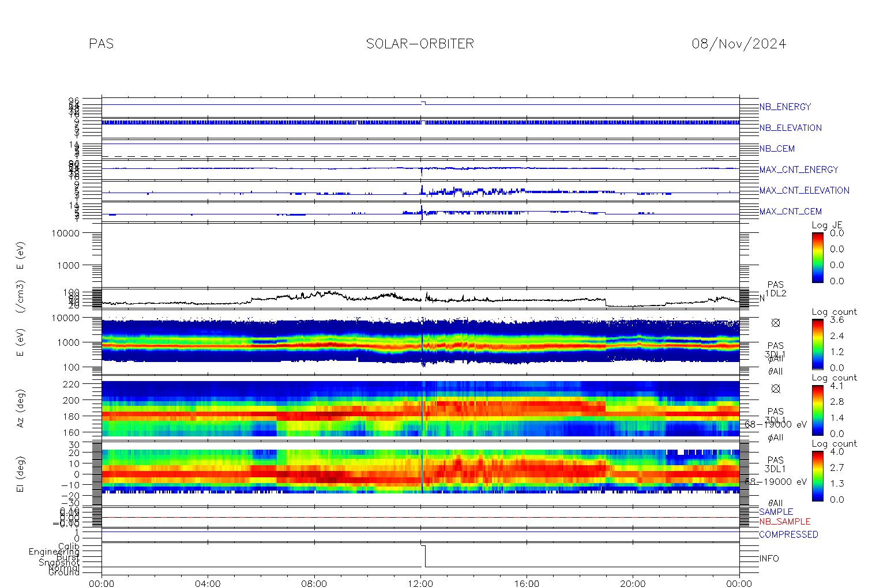Select the 20:00 time tick label

633,583
